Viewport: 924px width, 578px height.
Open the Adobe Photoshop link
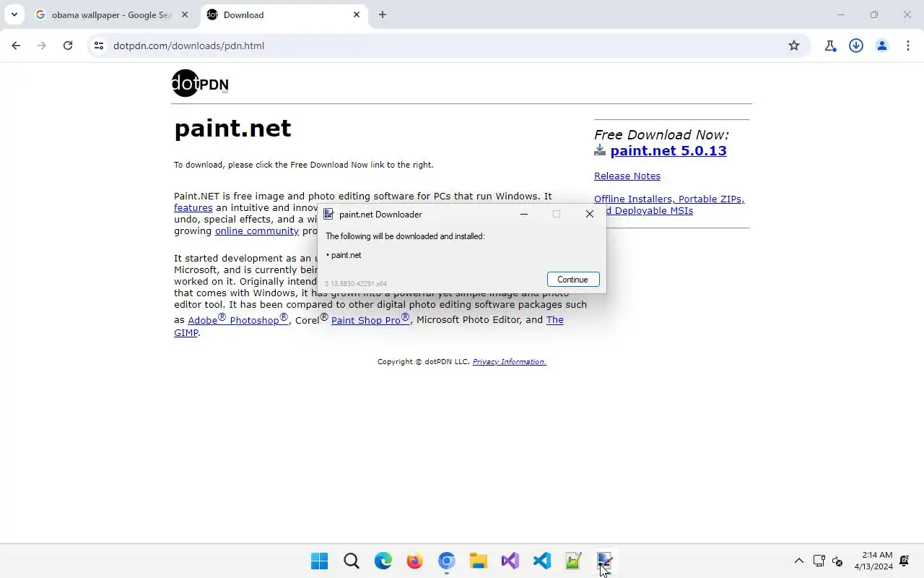(x=238, y=319)
